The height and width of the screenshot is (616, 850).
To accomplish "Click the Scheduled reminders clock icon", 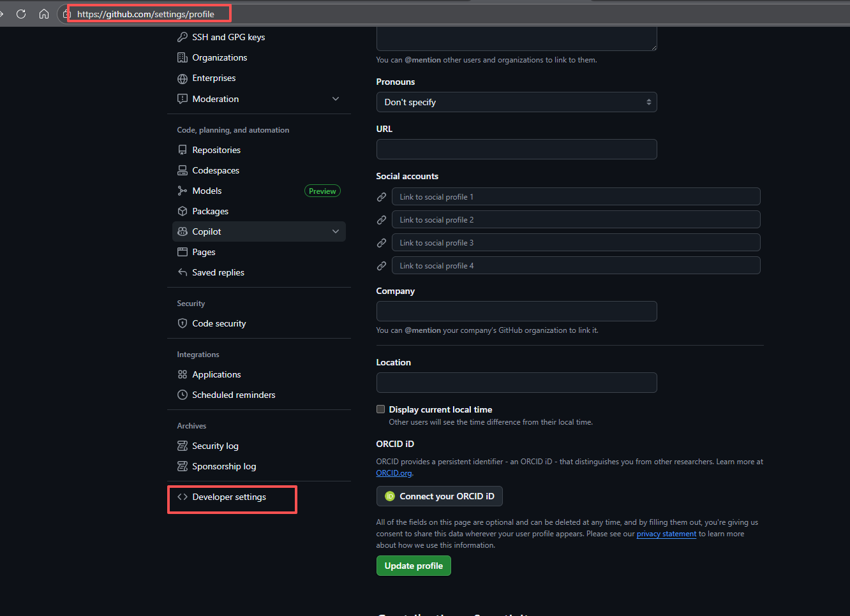I will point(183,395).
